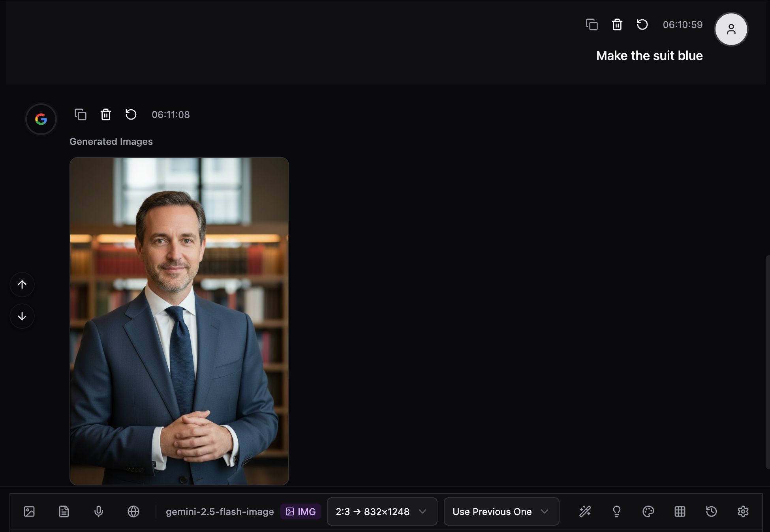The height and width of the screenshot is (532, 770).
Task: Copy the Generated Images response
Action: click(81, 114)
